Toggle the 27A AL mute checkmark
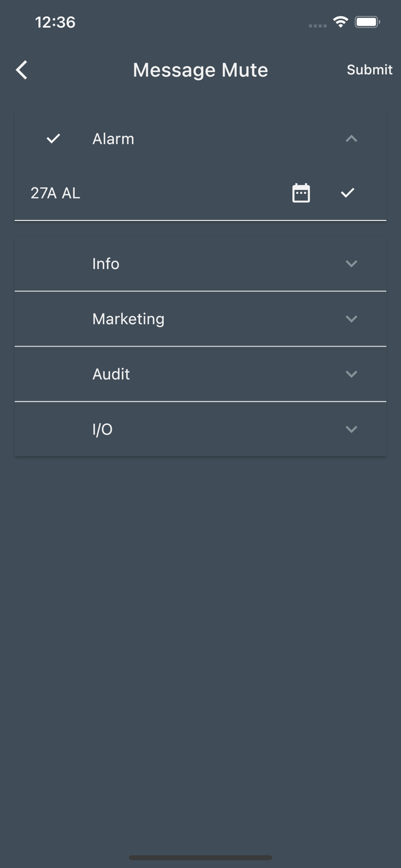Image resolution: width=401 pixels, height=868 pixels. click(347, 193)
